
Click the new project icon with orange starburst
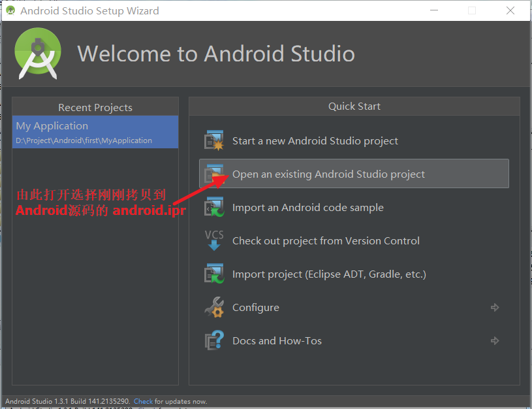[214, 140]
